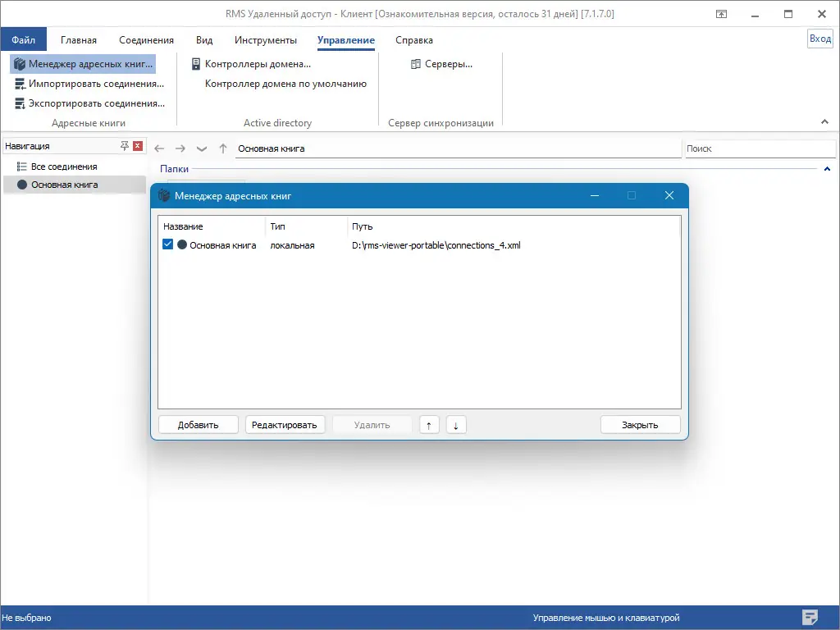Open the navigation history dropdown chevron

tap(202, 148)
